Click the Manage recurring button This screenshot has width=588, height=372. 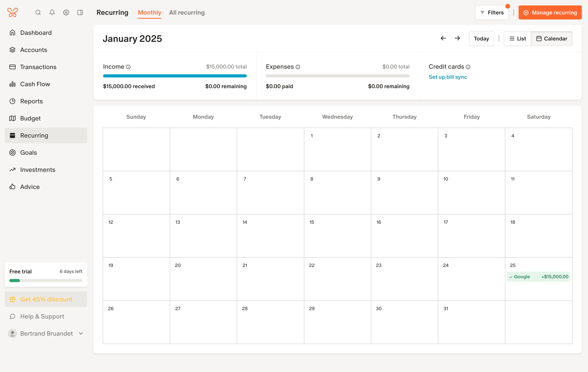pos(550,13)
